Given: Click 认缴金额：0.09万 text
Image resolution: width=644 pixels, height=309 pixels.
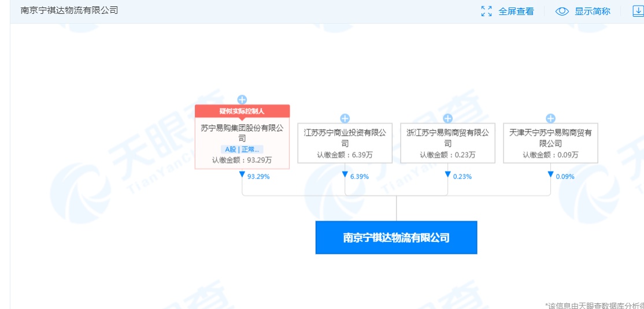Looking at the screenshot, I should coord(551,155).
